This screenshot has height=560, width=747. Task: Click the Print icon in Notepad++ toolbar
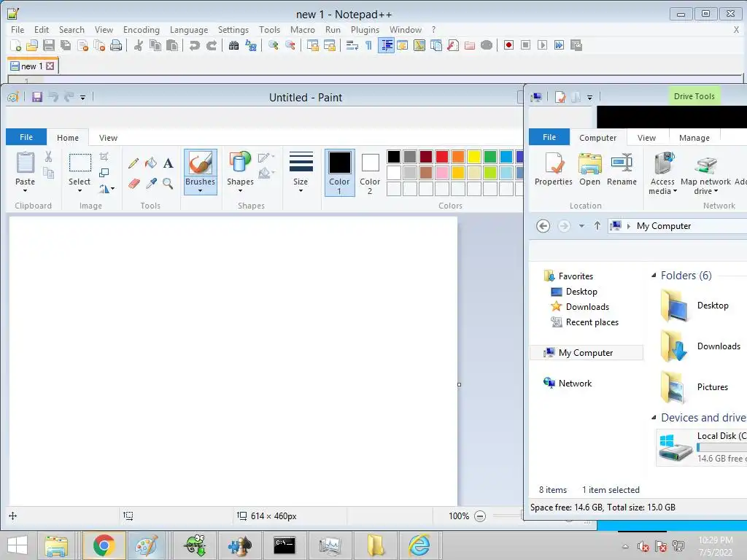[116, 45]
